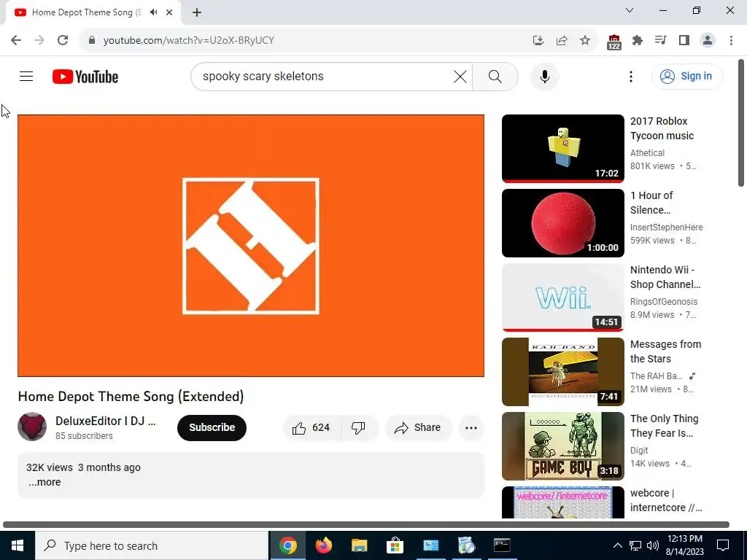This screenshot has height=560, width=747.
Task: Show hidden tray icons chevron
Action: pos(617,545)
